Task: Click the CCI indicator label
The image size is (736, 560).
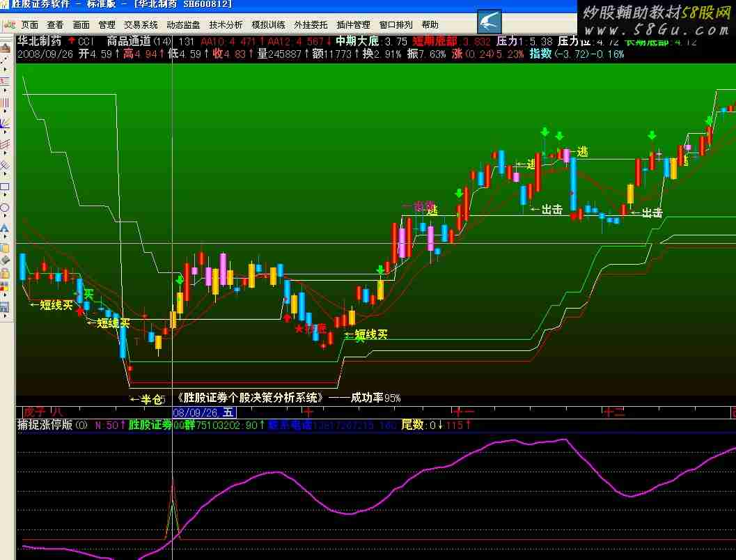Action: 86,42
